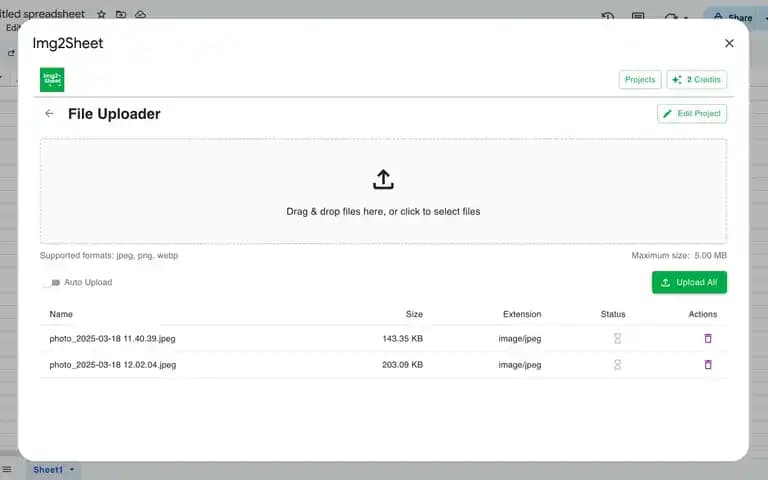Open the Projects page
768x480 pixels.
640,79
